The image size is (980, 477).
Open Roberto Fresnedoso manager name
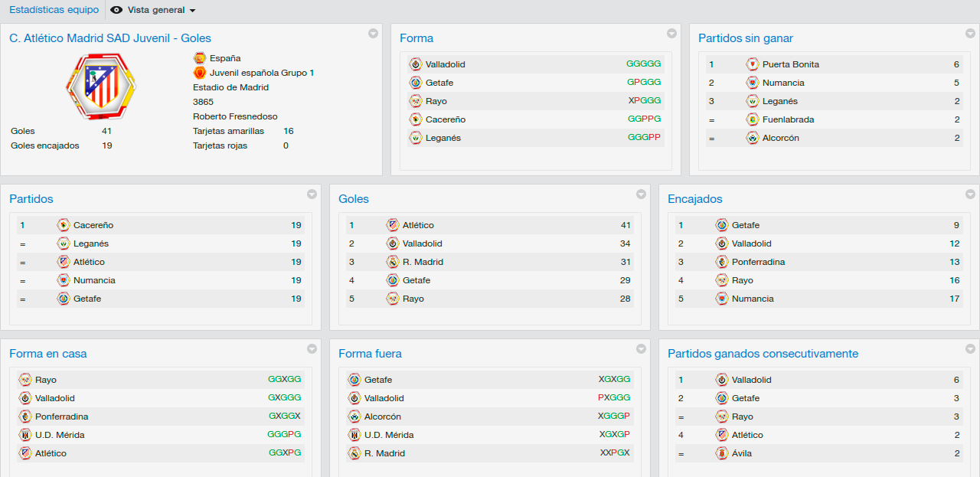[235, 116]
